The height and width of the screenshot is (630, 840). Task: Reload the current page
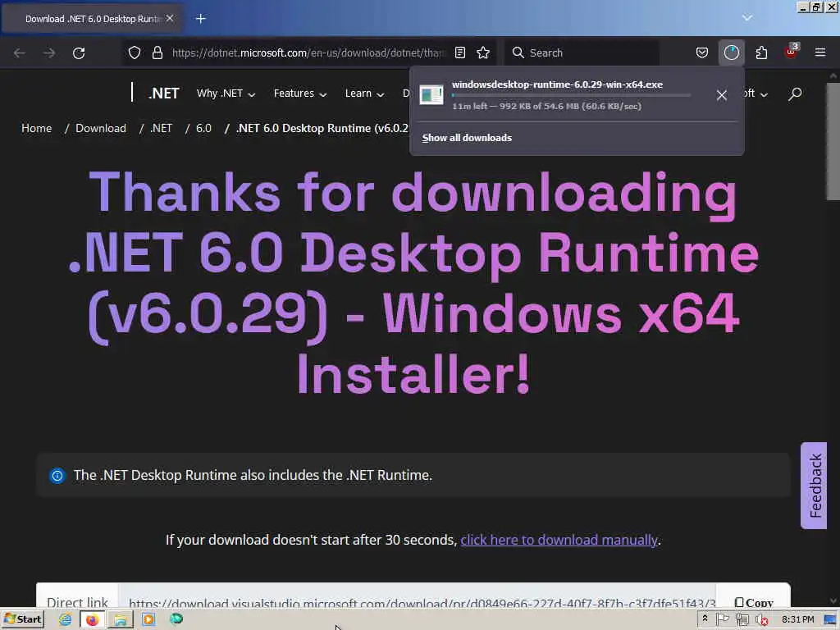79,53
